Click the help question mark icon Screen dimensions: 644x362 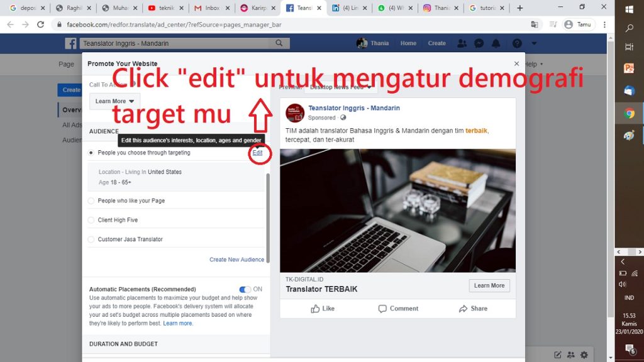(x=517, y=43)
